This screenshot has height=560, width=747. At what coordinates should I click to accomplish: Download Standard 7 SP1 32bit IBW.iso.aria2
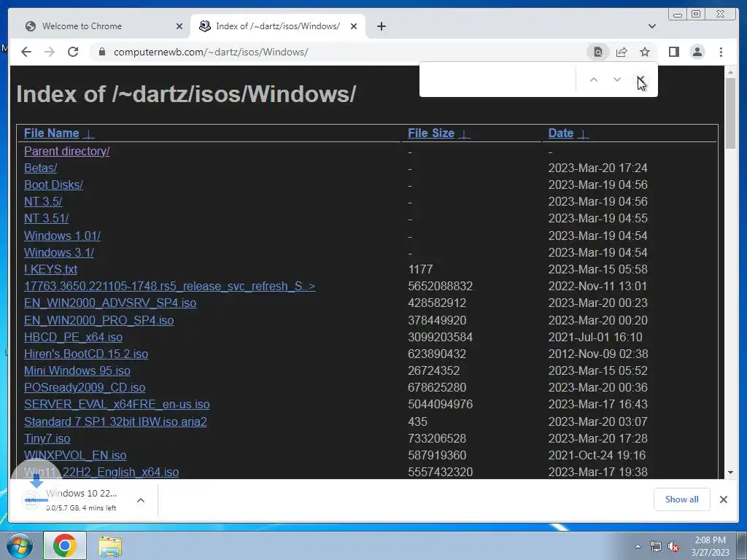(115, 422)
